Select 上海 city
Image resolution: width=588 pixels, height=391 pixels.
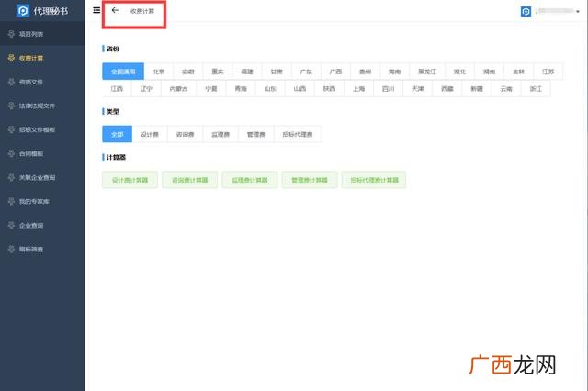tap(359, 89)
